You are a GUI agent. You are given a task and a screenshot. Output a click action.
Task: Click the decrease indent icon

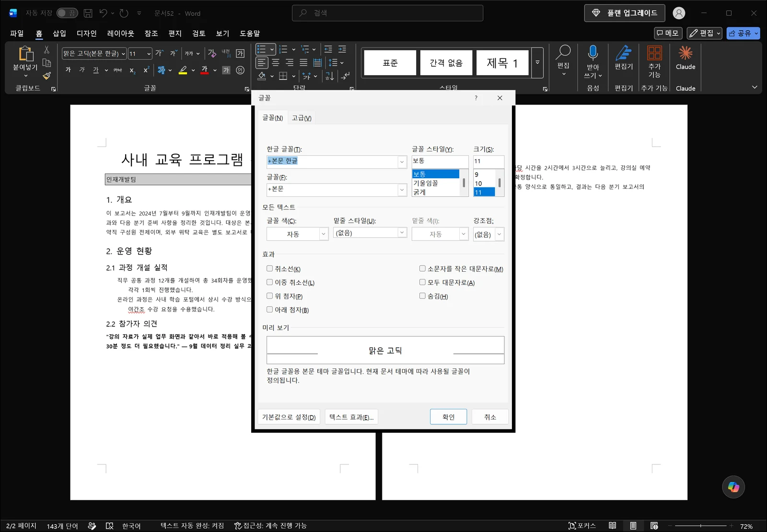[x=328, y=49]
